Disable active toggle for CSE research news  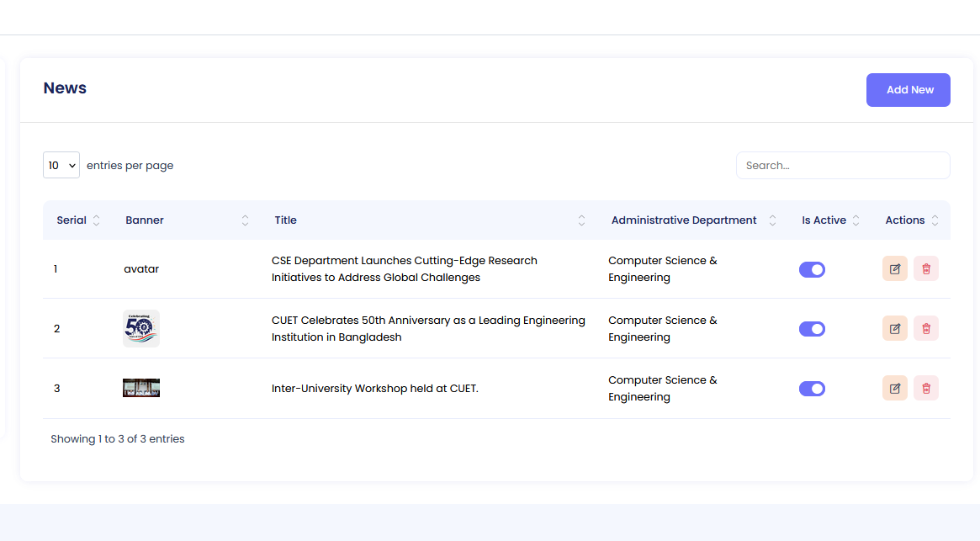812,269
